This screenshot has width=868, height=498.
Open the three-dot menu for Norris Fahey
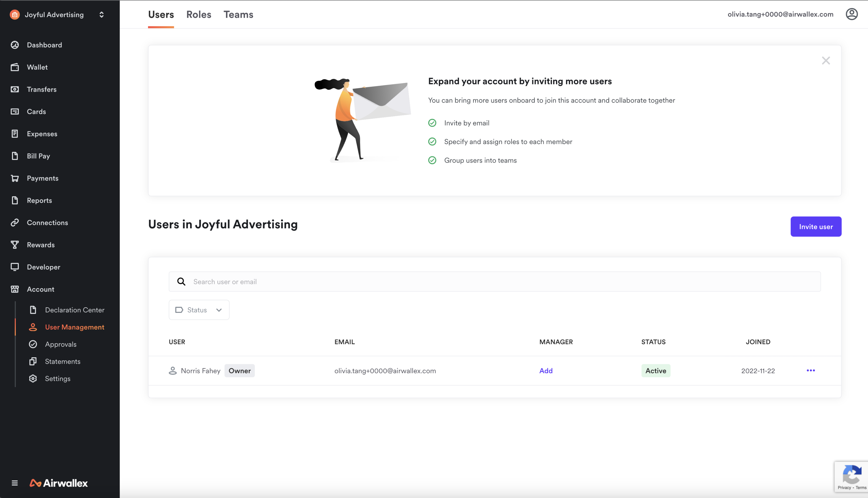(811, 370)
